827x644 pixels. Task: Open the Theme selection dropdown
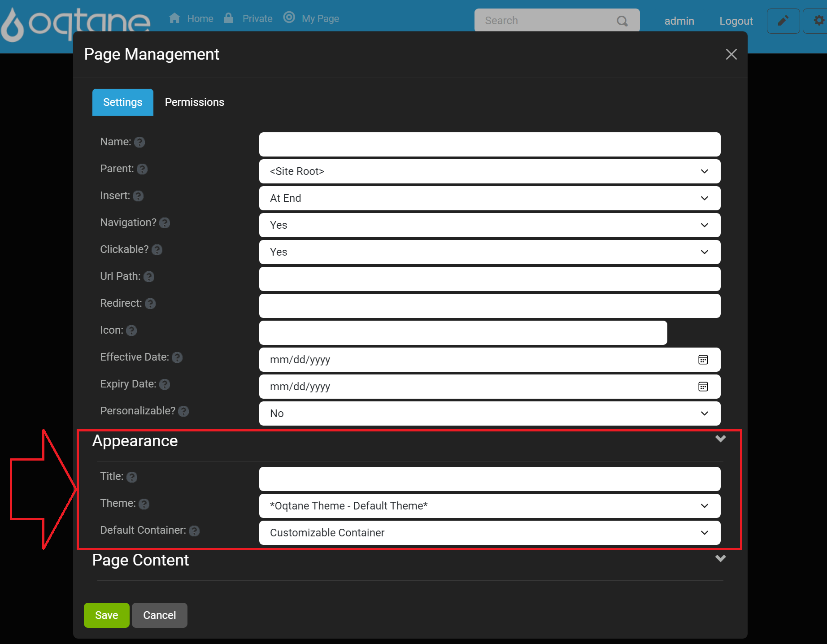pos(490,506)
